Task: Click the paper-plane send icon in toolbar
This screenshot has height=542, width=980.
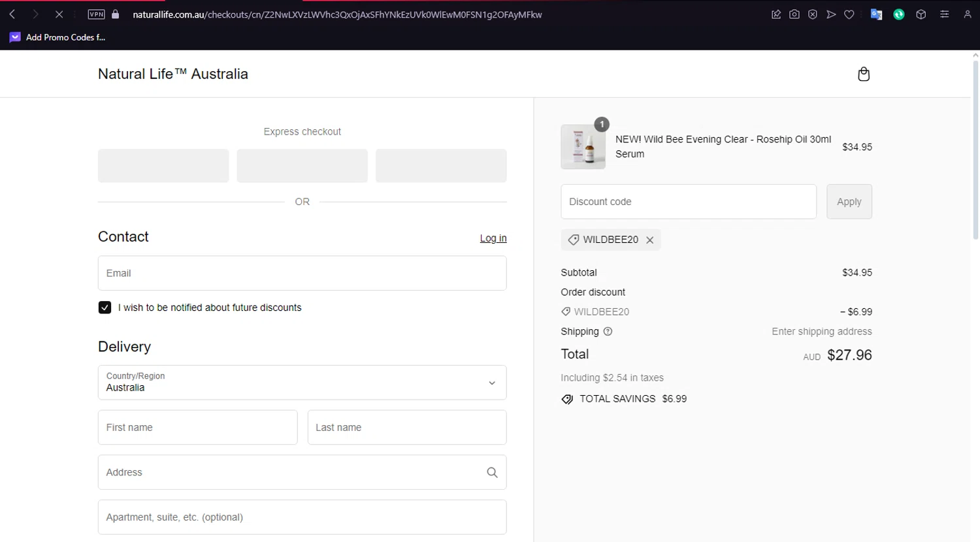Action: point(831,14)
